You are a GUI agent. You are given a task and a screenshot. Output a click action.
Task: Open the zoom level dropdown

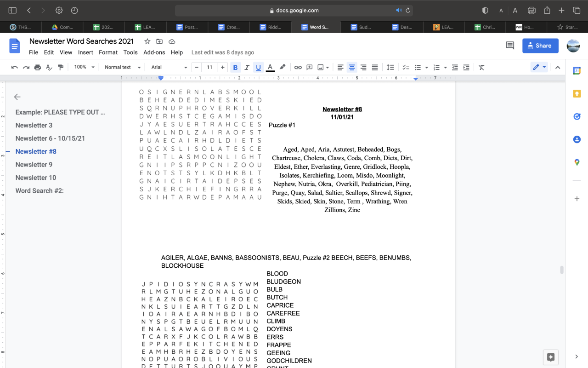(84, 67)
